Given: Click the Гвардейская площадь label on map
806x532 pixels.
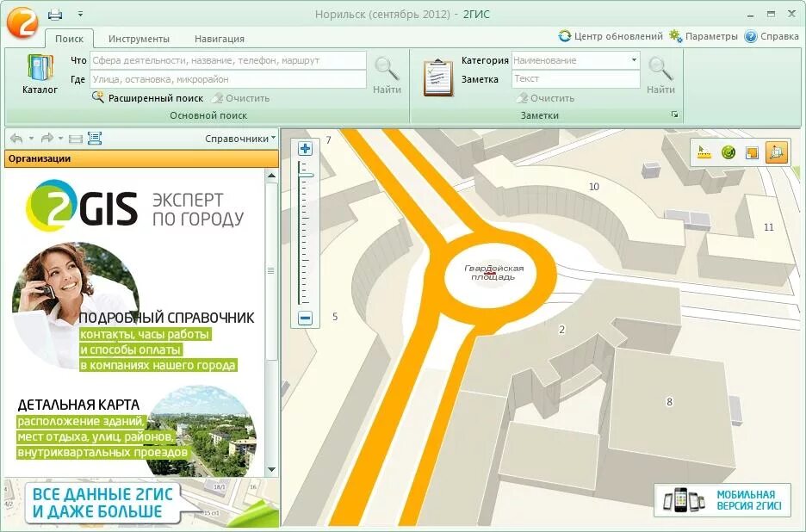Looking at the screenshot, I should point(493,272).
